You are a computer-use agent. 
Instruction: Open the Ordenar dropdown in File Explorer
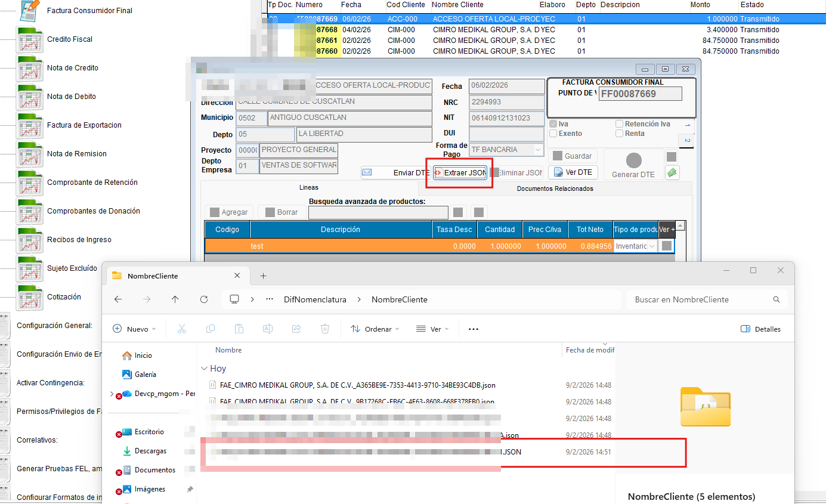(x=375, y=329)
